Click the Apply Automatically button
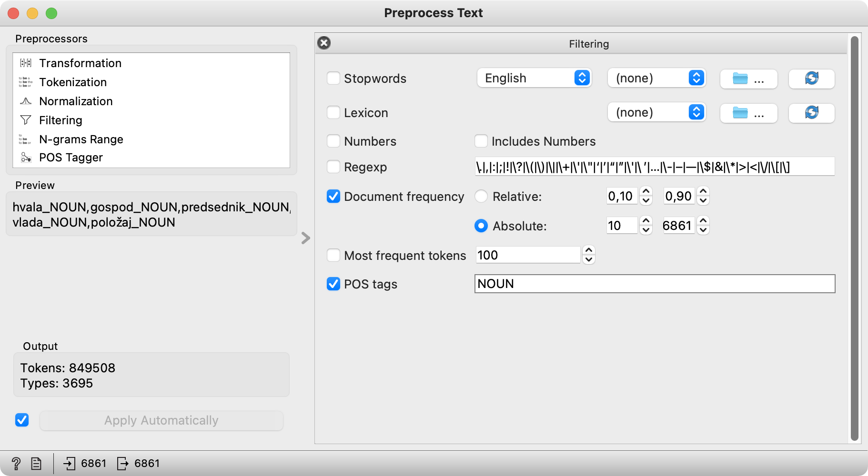 161,420
